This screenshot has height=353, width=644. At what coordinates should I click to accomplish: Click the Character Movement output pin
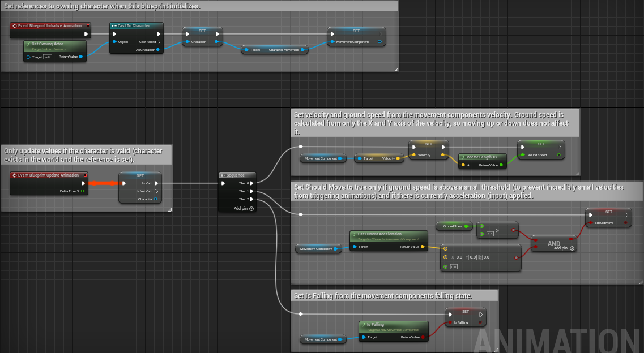pyautogui.click(x=302, y=50)
